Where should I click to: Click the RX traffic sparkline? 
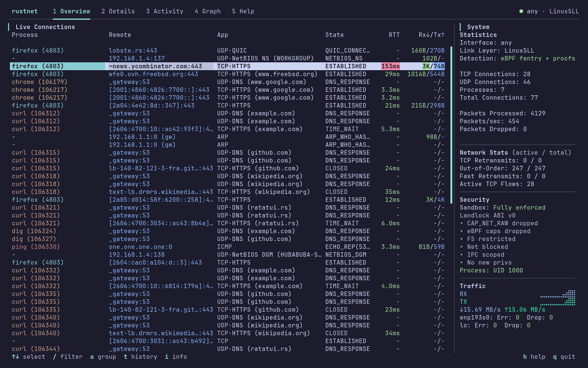click(x=557, y=294)
